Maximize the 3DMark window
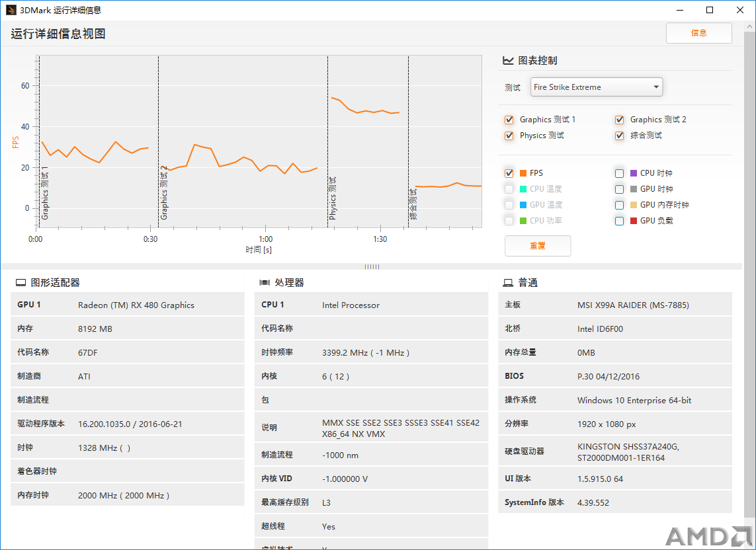756x550 pixels. [x=710, y=10]
